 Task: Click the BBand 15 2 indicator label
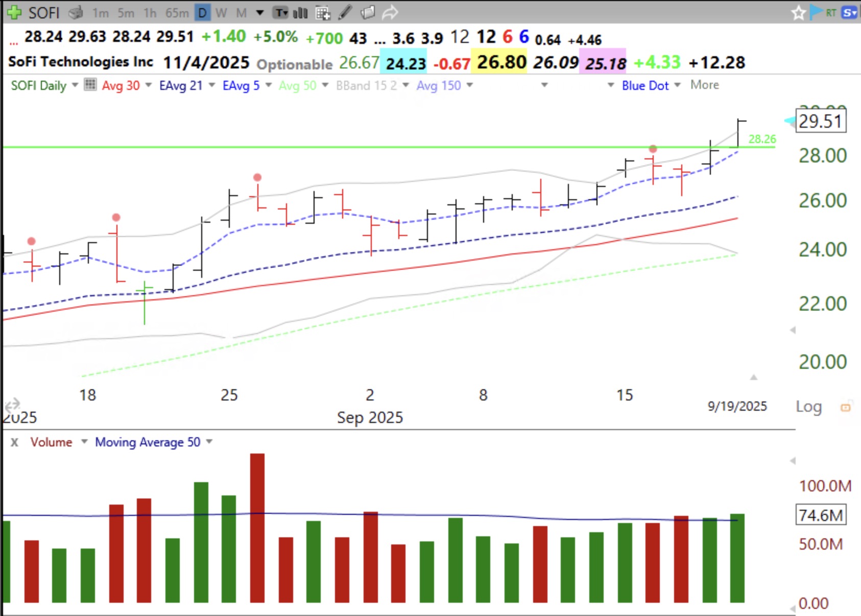pos(366,85)
